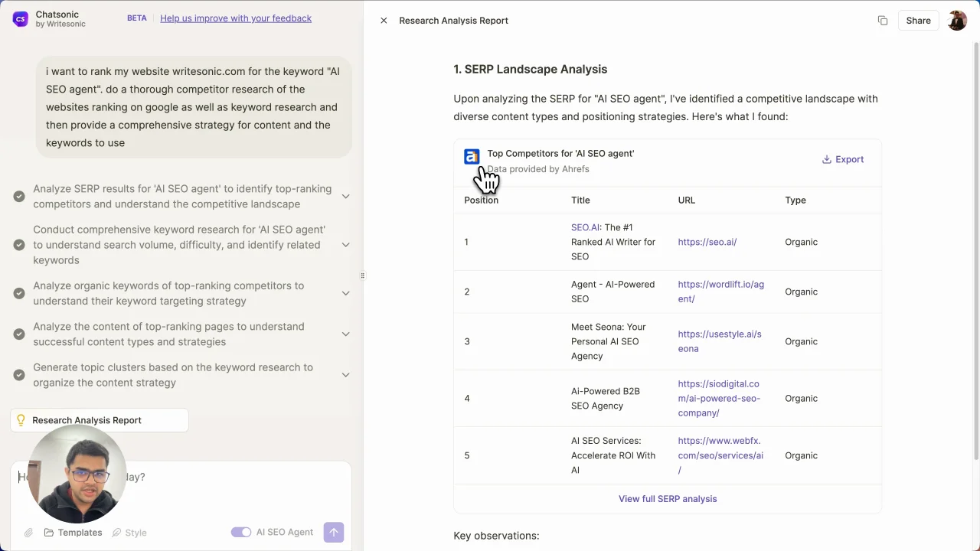Open the siodigital.com URL
980x551 pixels.
[719, 398]
